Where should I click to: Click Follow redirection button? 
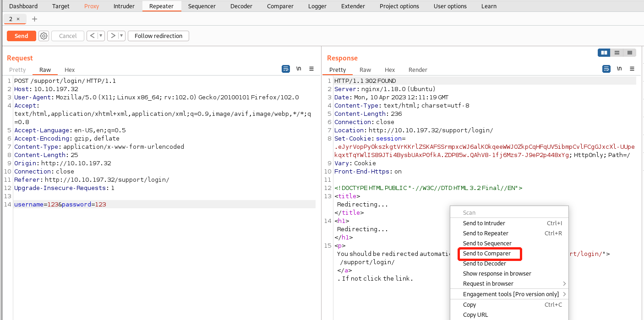tap(158, 36)
